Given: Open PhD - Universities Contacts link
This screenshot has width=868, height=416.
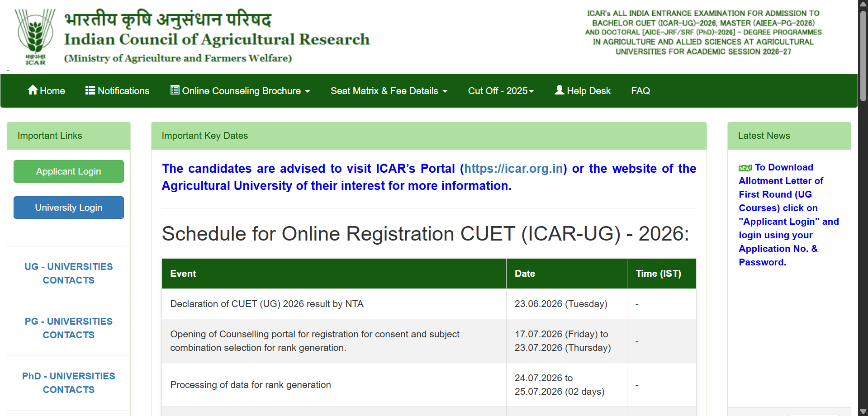Looking at the screenshot, I should tap(69, 383).
